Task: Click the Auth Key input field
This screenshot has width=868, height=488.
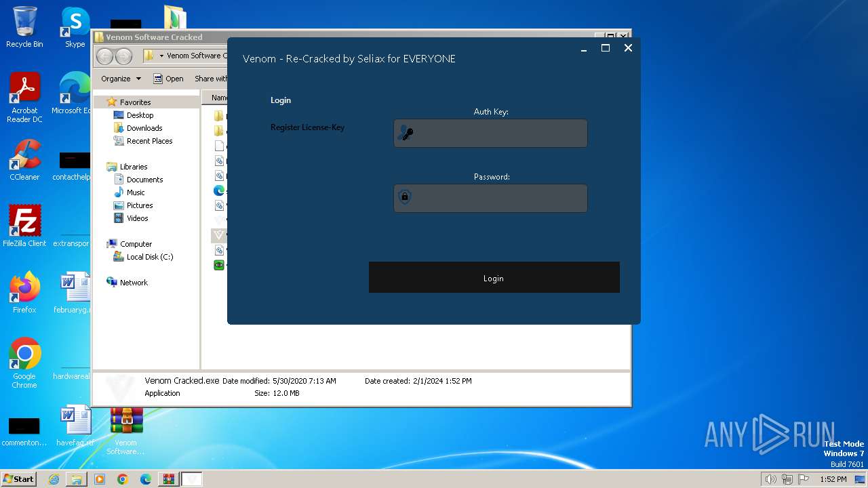Action: tap(490, 134)
